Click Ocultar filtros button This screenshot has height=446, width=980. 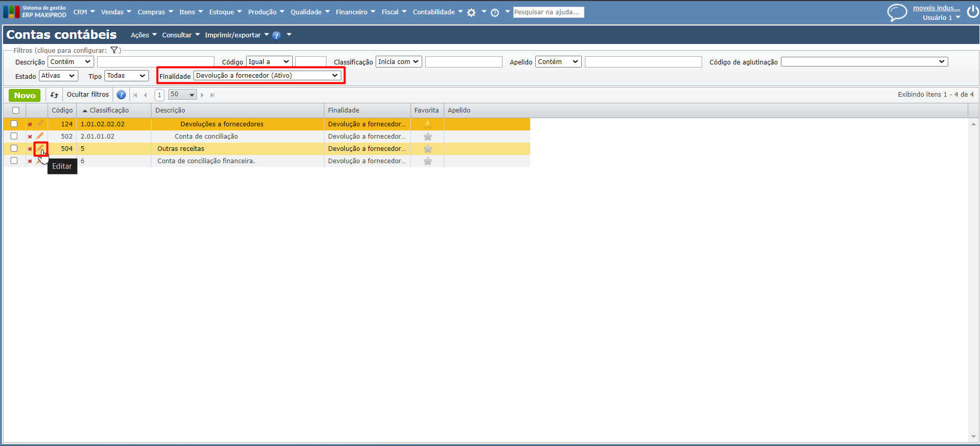(x=88, y=95)
